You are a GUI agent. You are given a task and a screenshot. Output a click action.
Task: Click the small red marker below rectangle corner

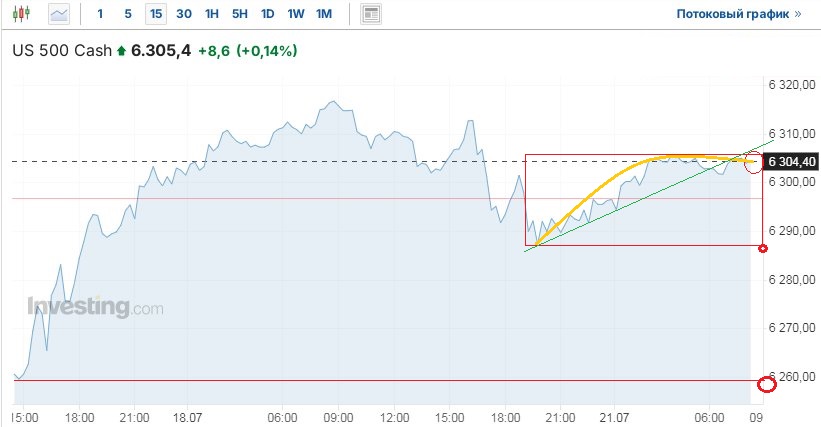[763, 248]
